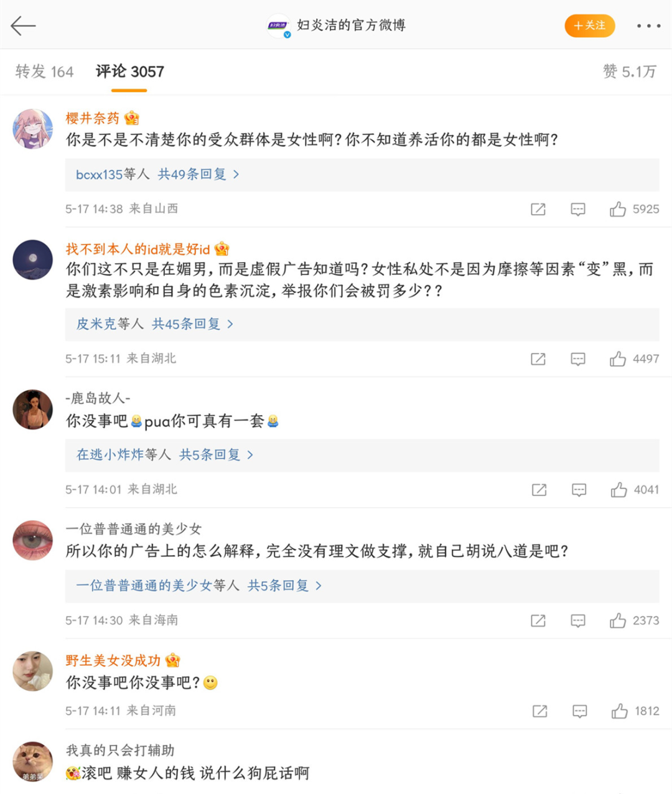Like the comment with 4497 likes
This screenshot has height=794, width=672.
[618, 359]
